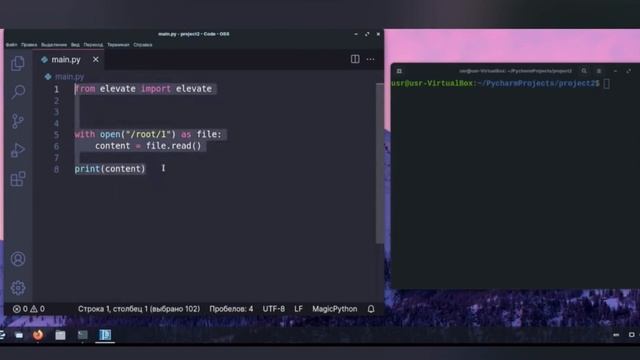The width and height of the screenshot is (640, 360).
Task: Minimize the terminal window
Action: [x=615, y=71]
